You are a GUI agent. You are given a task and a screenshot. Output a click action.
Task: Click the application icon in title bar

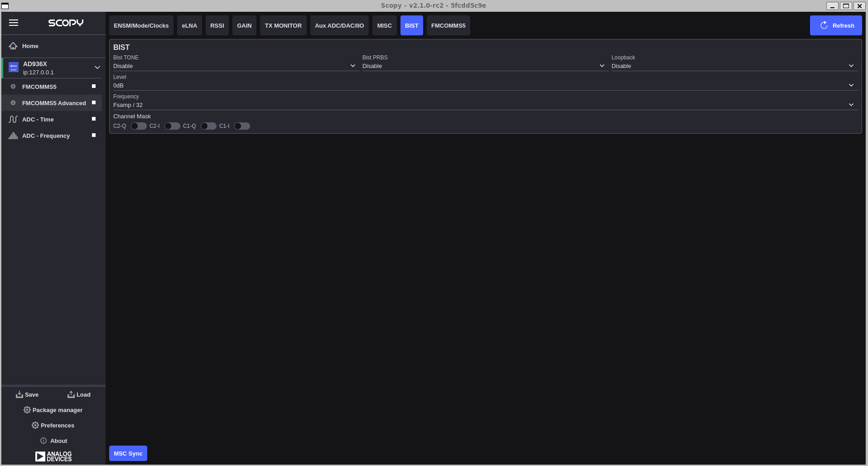point(5,5)
